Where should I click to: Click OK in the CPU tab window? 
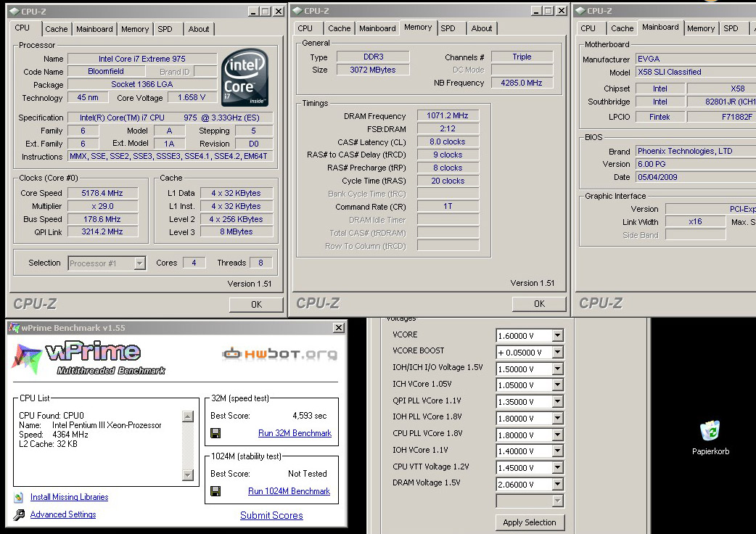tap(256, 305)
